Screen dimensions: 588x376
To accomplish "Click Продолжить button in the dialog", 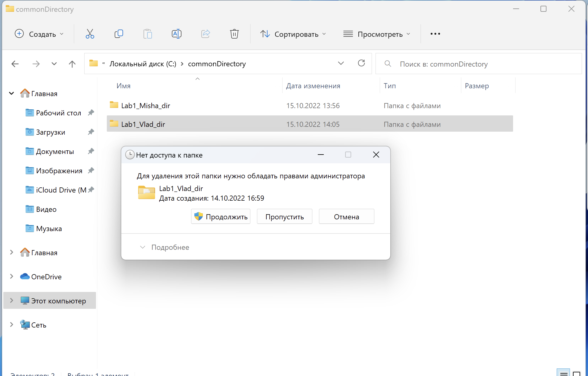I will pyautogui.click(x=221, y=217).
